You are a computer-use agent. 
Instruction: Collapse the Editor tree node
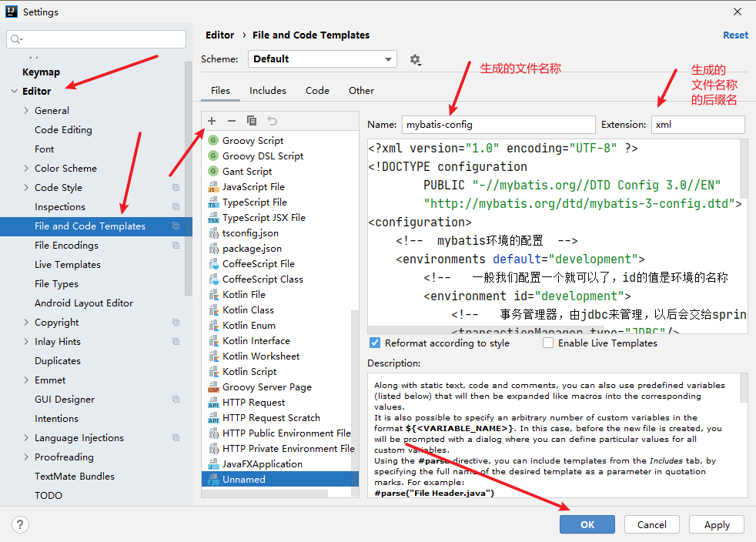14,91
